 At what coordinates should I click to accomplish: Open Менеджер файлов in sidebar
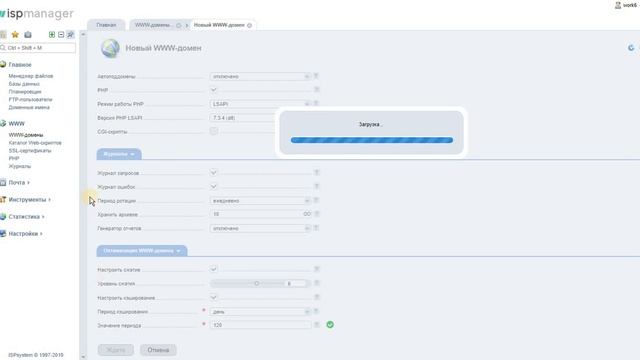tap(31, 76)
